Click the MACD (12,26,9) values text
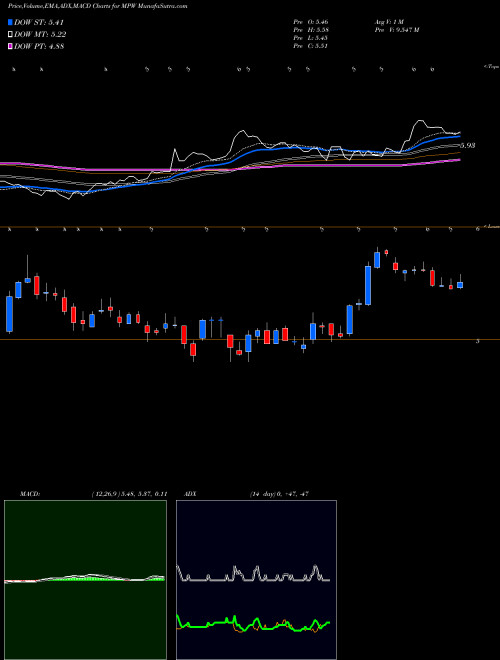The width and height of the screenshot is (500, 660). click(129, 494)
